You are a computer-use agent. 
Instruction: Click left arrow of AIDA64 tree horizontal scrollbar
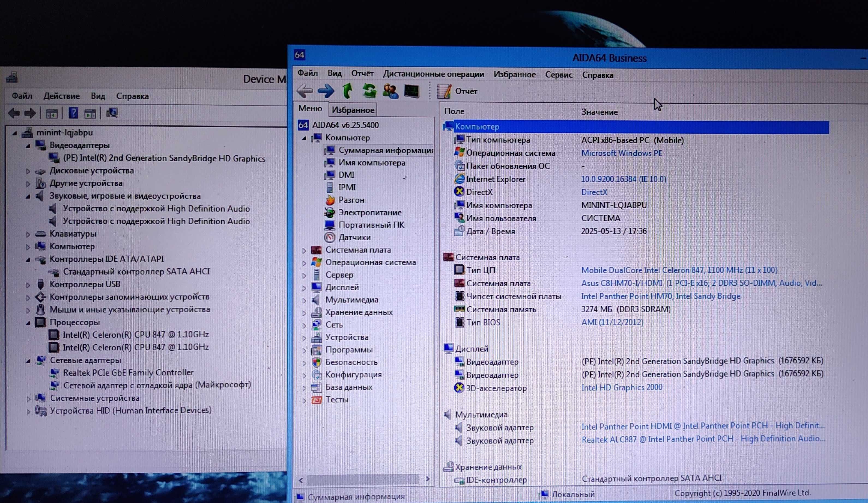click(x=301, y=480)
